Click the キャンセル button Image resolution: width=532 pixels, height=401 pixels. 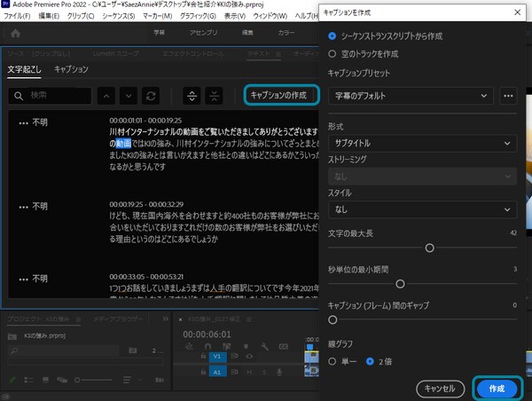(441, 388)
